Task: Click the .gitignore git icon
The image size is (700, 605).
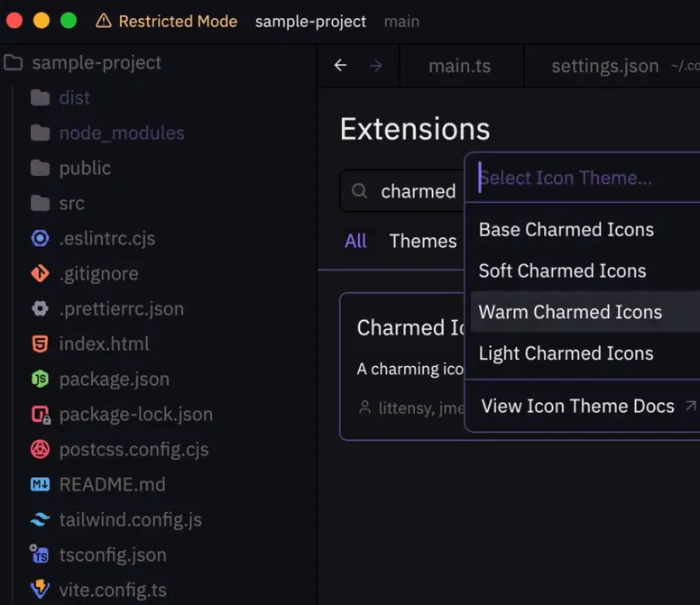Action: (41, 273)
